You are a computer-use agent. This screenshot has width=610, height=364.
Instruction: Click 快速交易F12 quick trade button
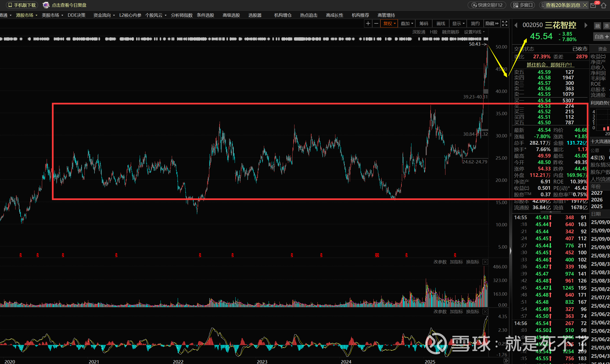pos(487,5)
